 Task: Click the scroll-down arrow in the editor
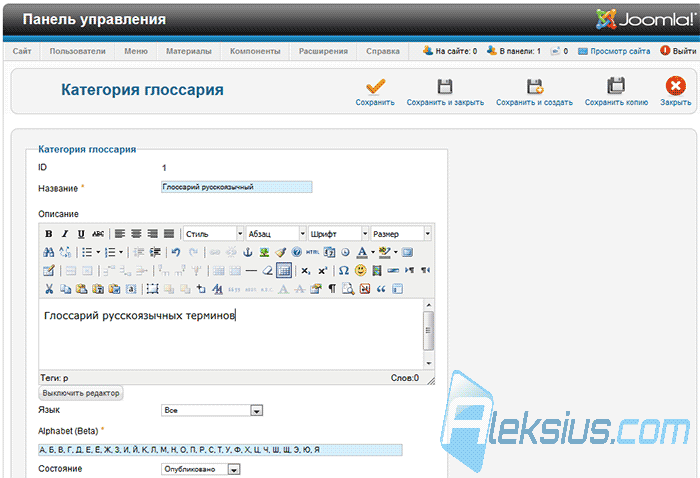(429, 363)
